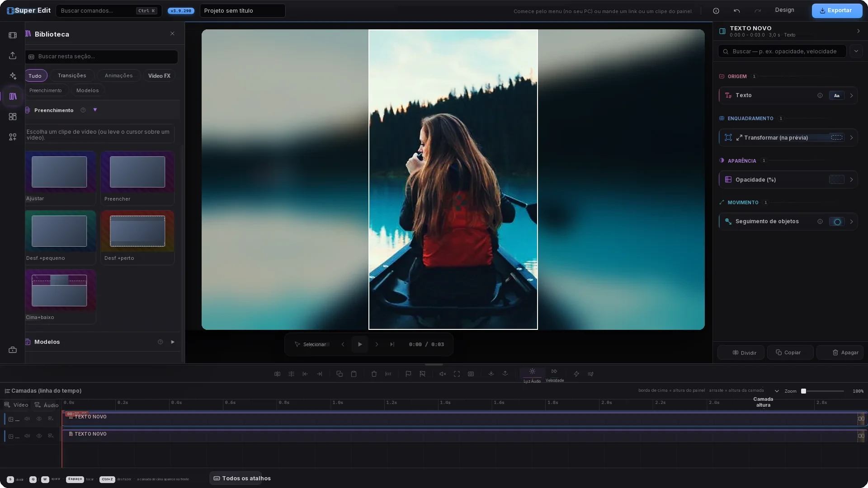The width and height of the screenshot is (868, 488).
Task: Expand the Texto property row chevron
Action: [851, 96]
